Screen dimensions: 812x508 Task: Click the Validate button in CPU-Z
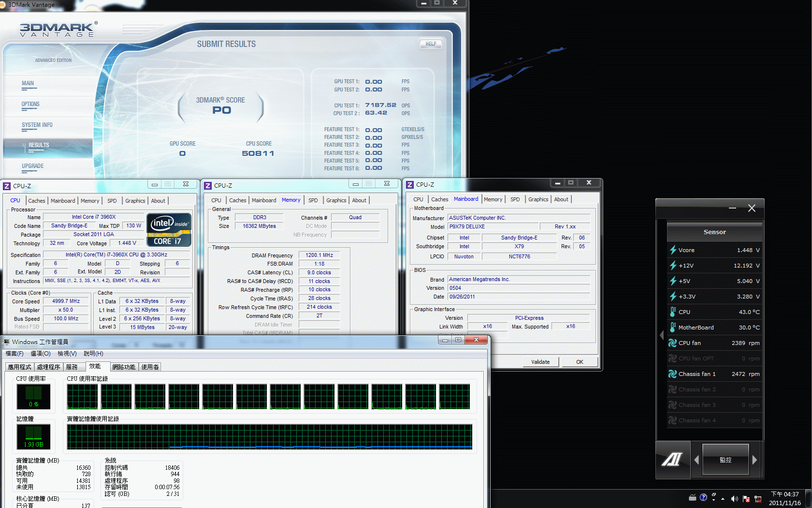tap(540, 362)
